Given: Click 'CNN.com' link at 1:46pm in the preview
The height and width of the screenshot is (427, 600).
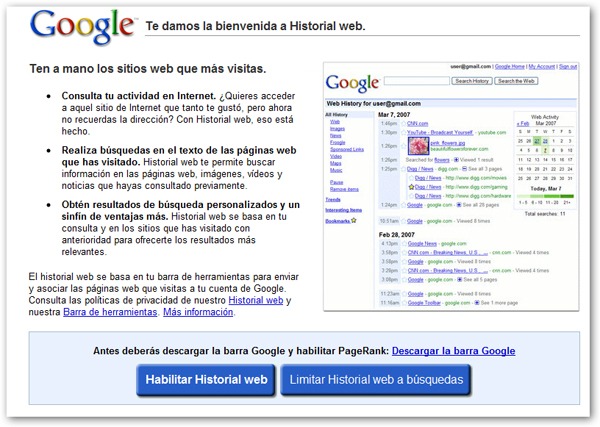Looking at the screenshot, I should tap(417, 124).
